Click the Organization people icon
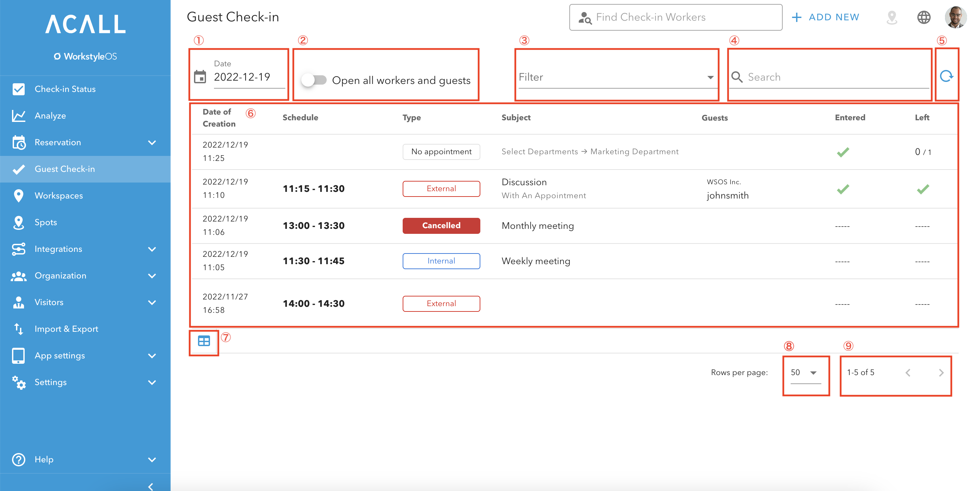Viewport: 980px width, 491px height. (x=18, y=276)
